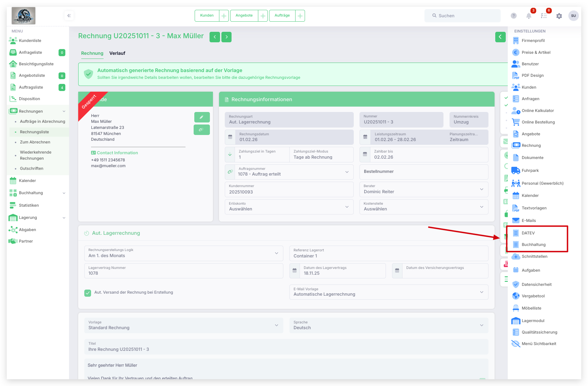Open the Datensicherheit shield icon
The image size is (588, 386).
(516, 285)
